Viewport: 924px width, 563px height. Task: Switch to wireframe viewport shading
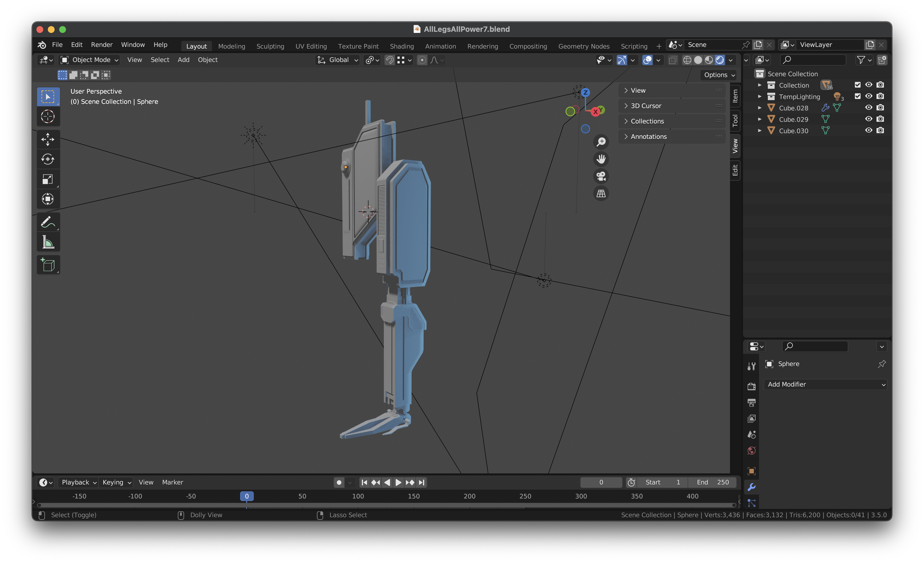point(687,60)
